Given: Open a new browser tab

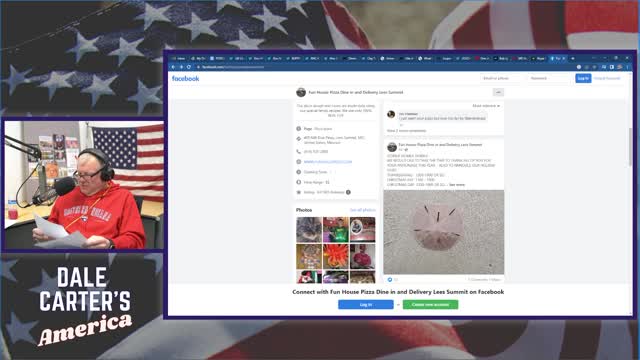Looking at the screenshot, I should pyautogui.click(x=573, y=58).
